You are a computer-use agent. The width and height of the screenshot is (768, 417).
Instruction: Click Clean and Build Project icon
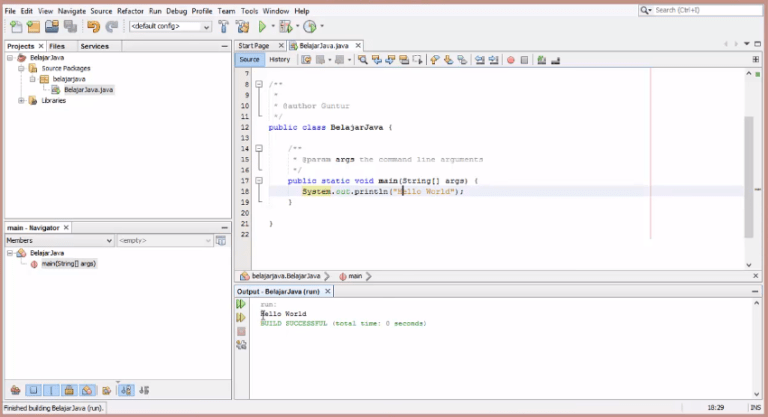pos(241,27)
